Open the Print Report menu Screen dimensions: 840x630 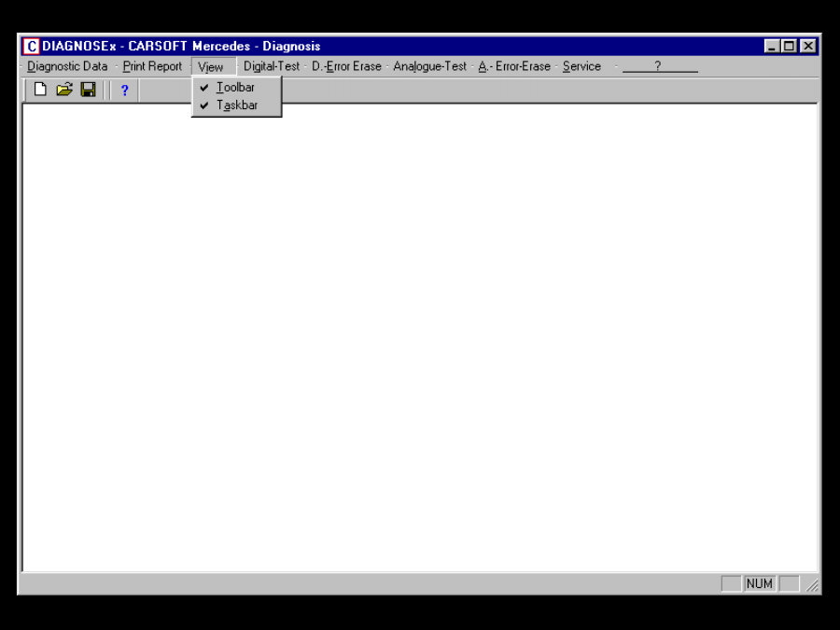[151, 65]
